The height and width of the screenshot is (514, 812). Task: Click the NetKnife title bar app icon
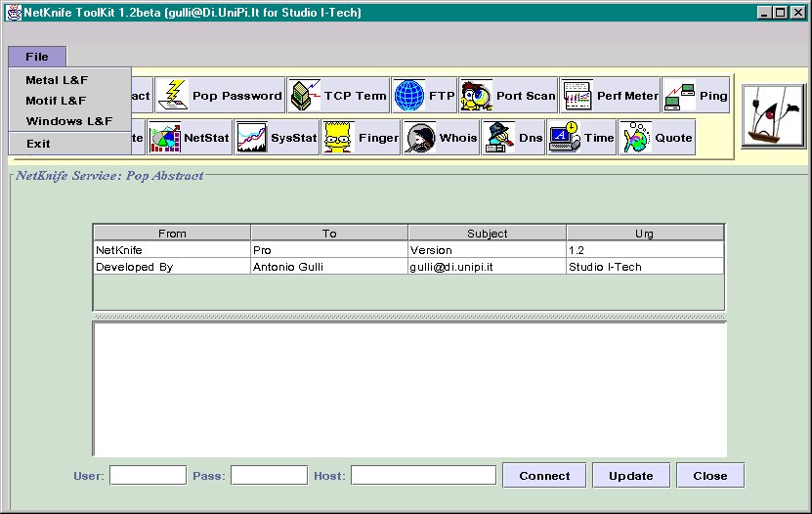tap(14, 12)
